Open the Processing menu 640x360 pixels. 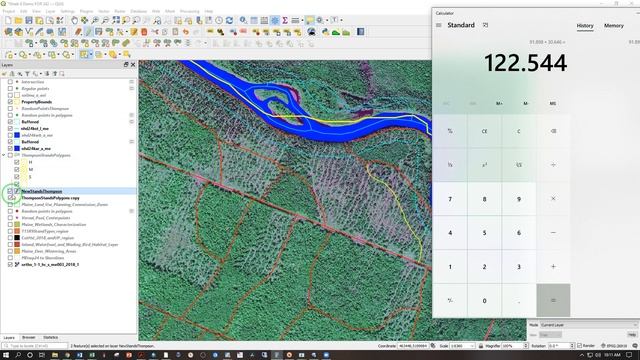pyautogui.click(x=189, y=11)
